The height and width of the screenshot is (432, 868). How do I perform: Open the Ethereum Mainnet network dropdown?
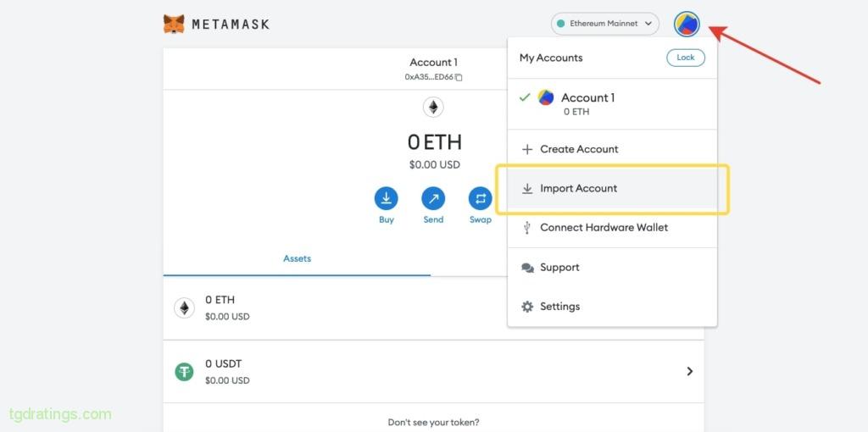(x=605, y=24)
